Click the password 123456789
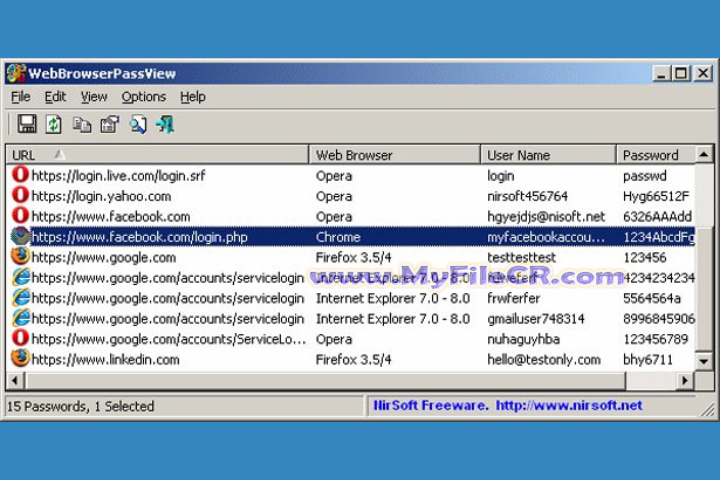Viewport: 720px width, 480px height. [656, 339]
